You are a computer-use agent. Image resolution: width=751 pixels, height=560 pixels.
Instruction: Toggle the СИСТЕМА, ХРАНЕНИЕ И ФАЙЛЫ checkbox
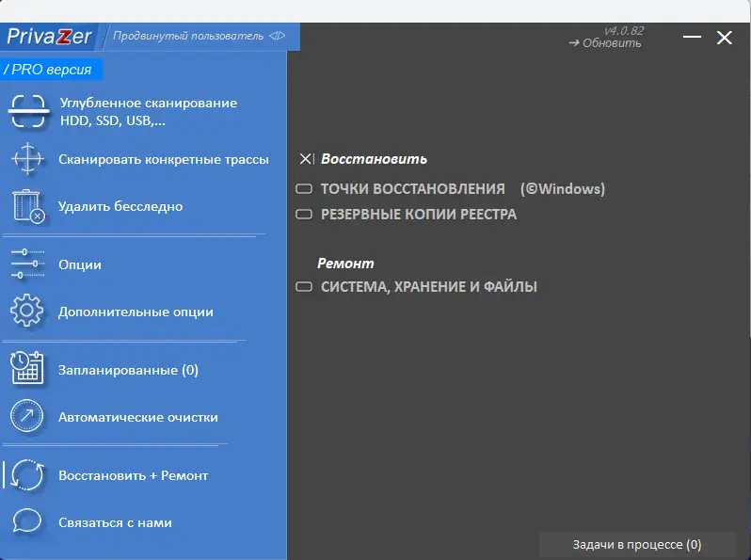[x=304, y=286]
